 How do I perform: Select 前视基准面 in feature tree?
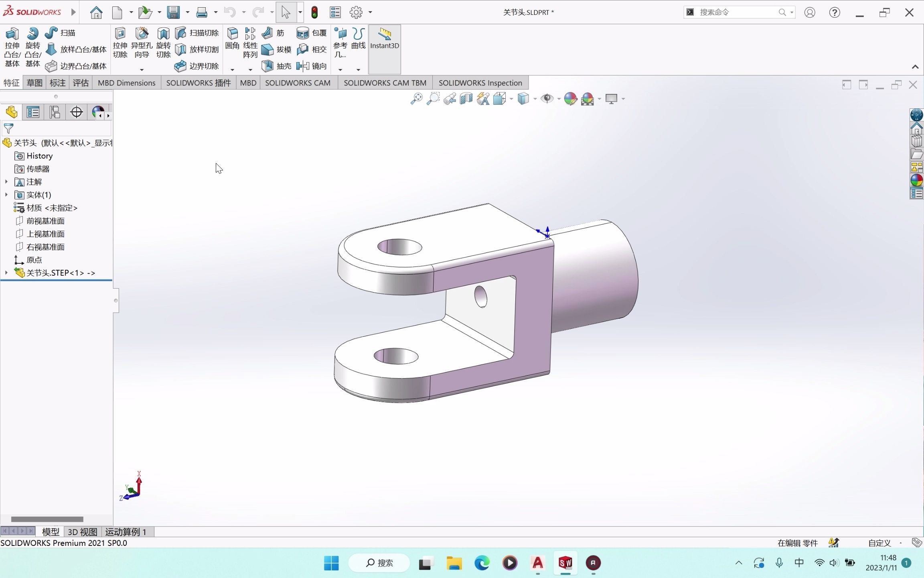pos(45,220)
